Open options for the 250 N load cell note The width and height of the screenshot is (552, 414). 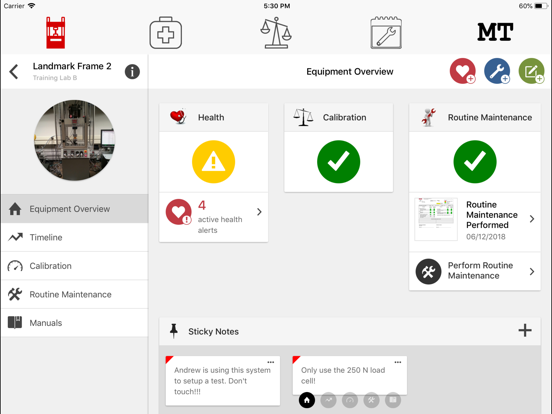click(x=398, y=362)
